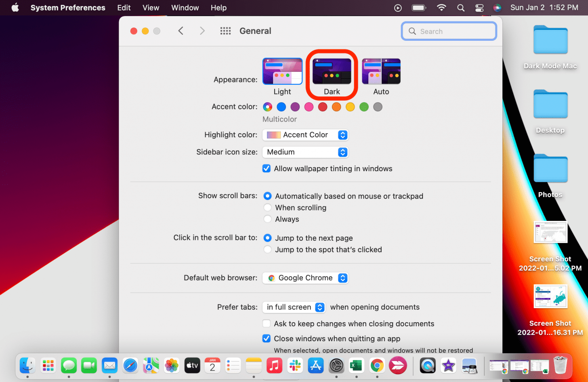
Task: Change the Sidebar icon size dropdown
Action: (x=305, y=152)
